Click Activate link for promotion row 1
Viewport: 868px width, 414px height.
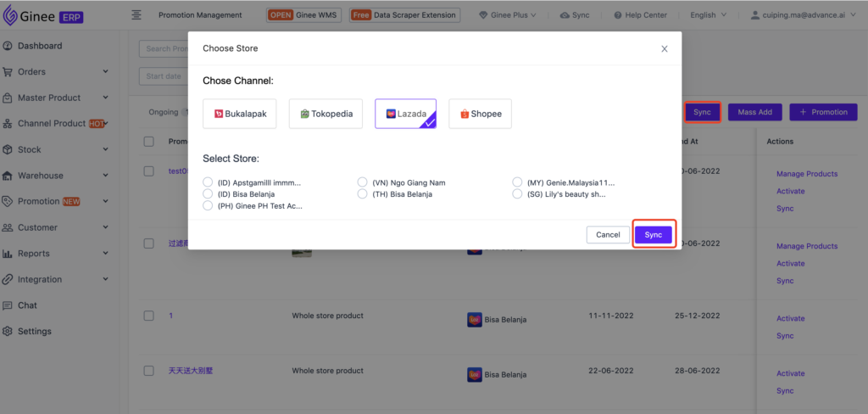[x=791, y=319]
